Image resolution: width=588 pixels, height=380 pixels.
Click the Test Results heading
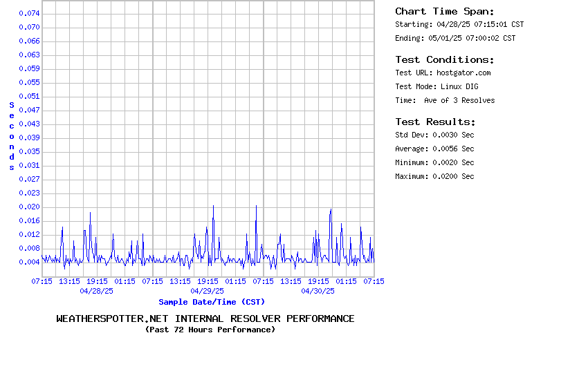pyautogui.click(x=435, y=122)
